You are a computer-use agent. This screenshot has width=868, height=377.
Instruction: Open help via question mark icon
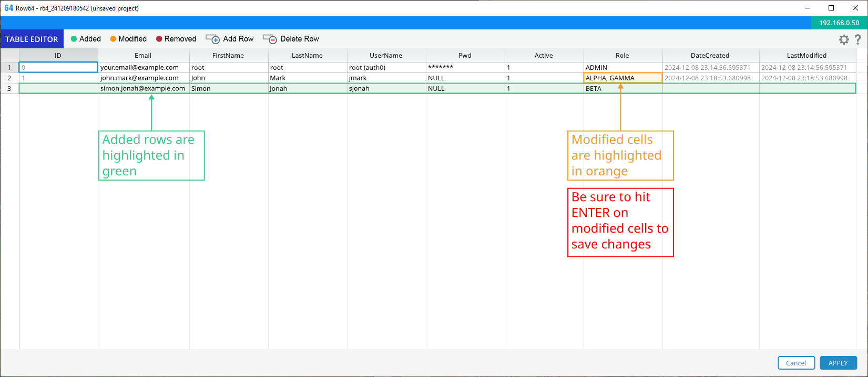click(x=858, y=39)
